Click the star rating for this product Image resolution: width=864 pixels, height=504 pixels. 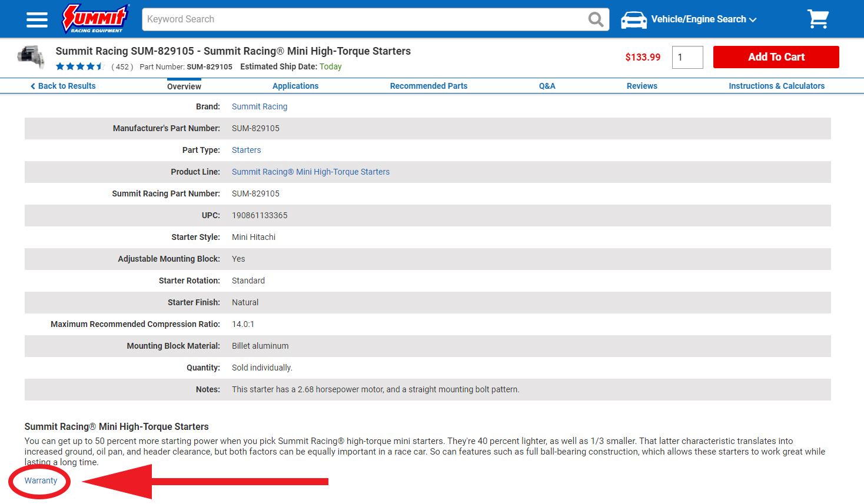click(x=79, y=66)
